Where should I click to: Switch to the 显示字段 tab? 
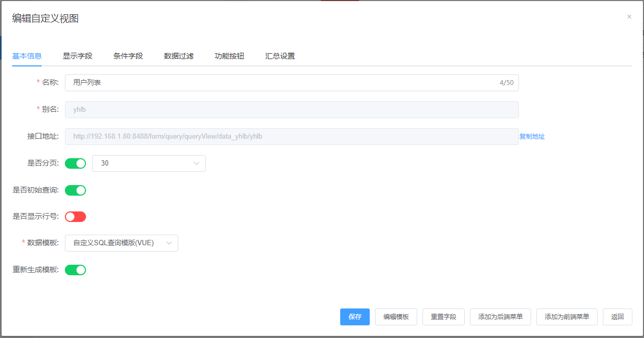(78, 56)
